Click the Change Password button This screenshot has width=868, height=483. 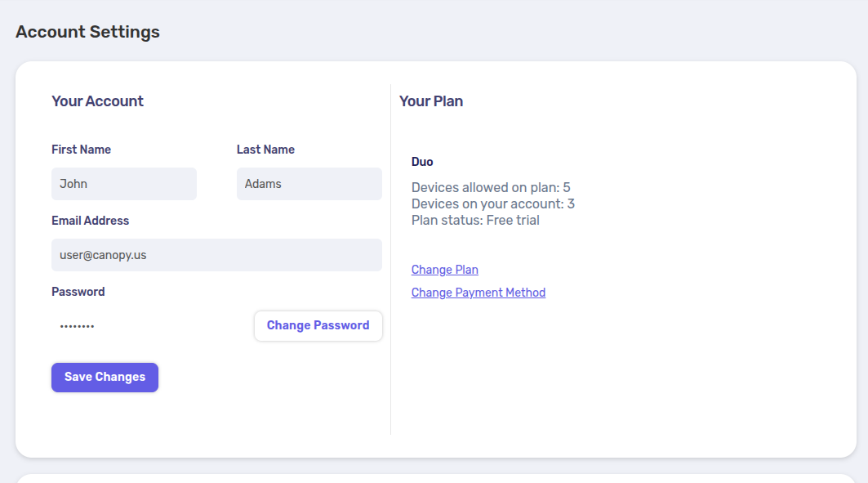point(318,326)
